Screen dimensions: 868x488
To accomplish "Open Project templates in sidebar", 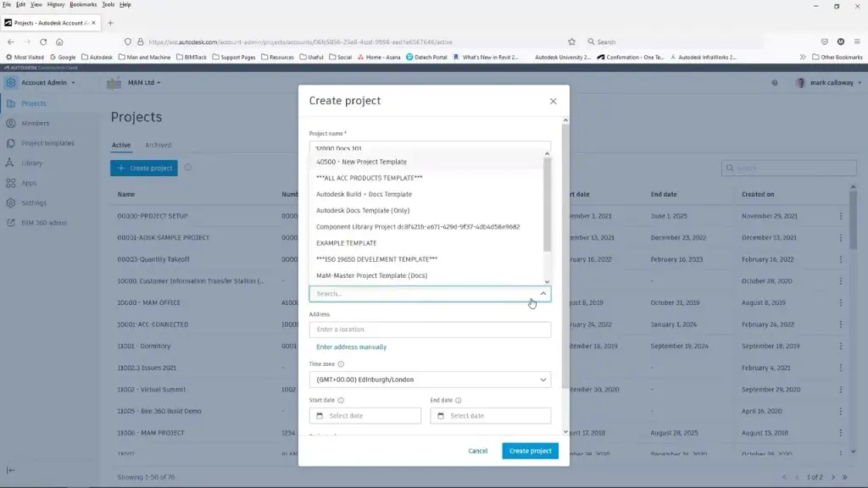I will tap(47, 143).
